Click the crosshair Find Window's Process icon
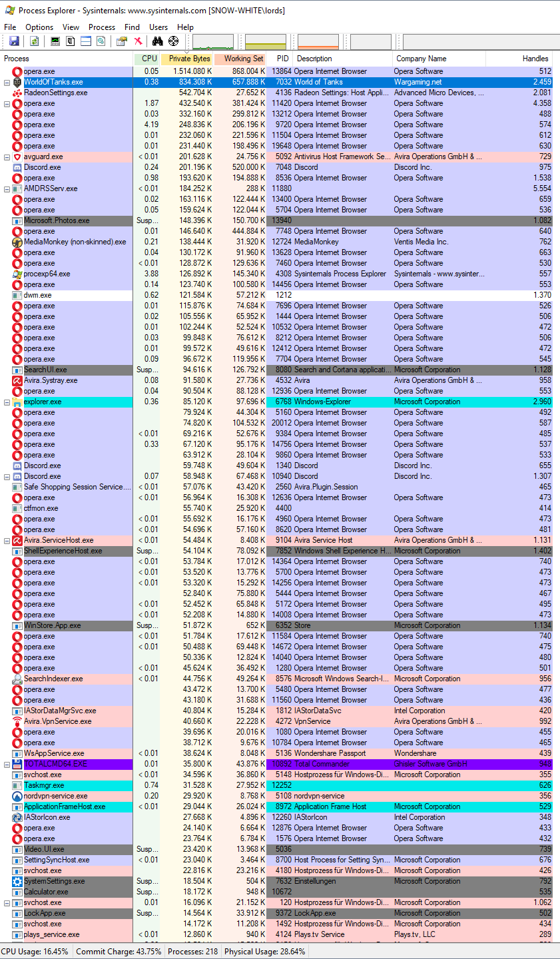The height and width of the screenshot is (959, 560). (x=174, y=41)
